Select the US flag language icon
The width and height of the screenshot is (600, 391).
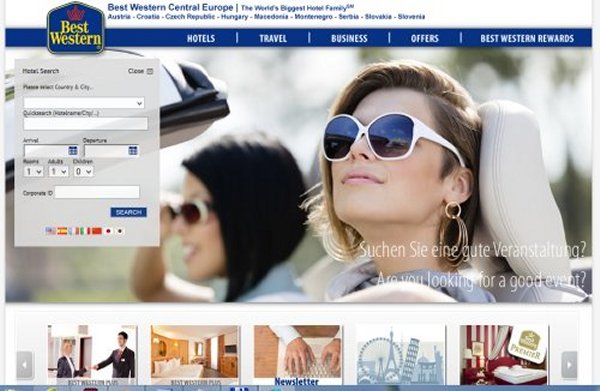51,231
